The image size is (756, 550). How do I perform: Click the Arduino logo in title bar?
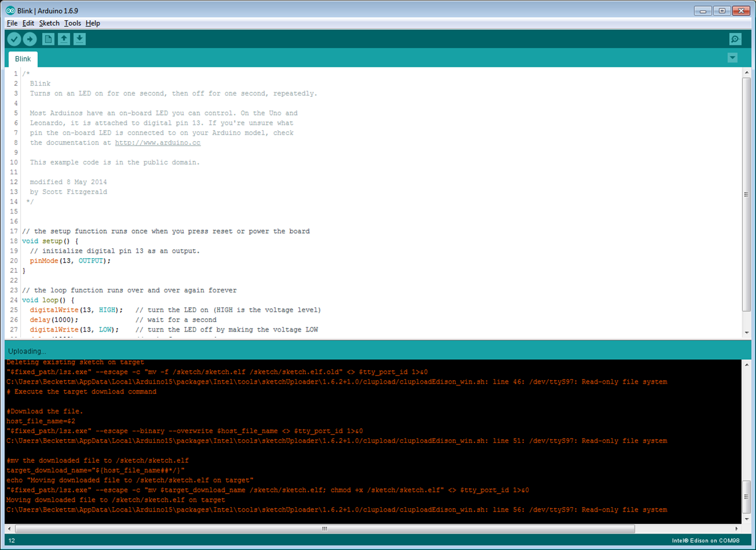click(10, 10)
